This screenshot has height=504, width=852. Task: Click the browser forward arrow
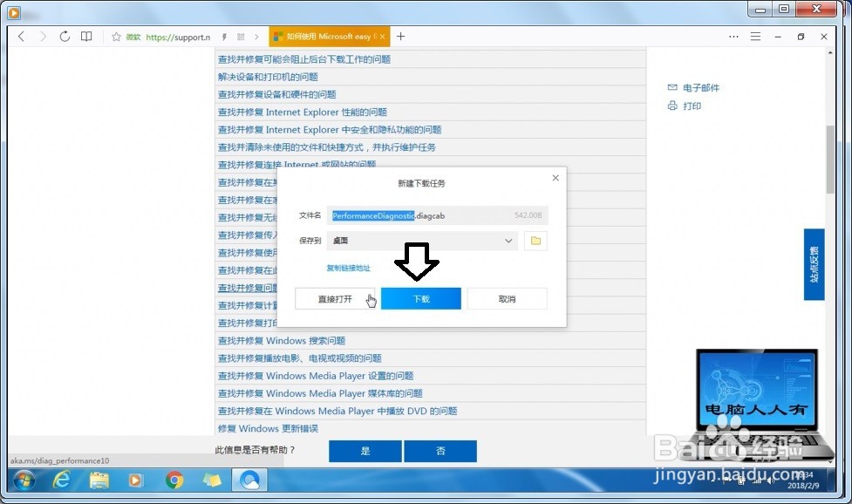point(43,37)
